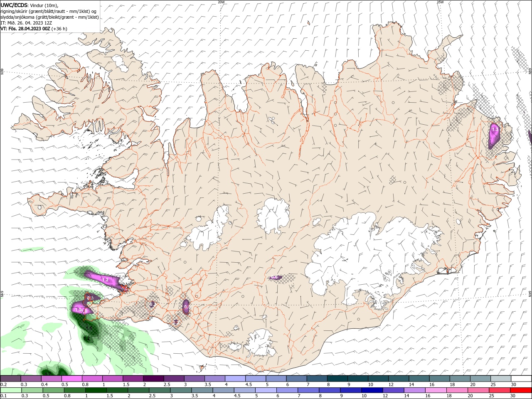
Task: Click the '0.2' label in snow legend
Action: click(3, 385)
